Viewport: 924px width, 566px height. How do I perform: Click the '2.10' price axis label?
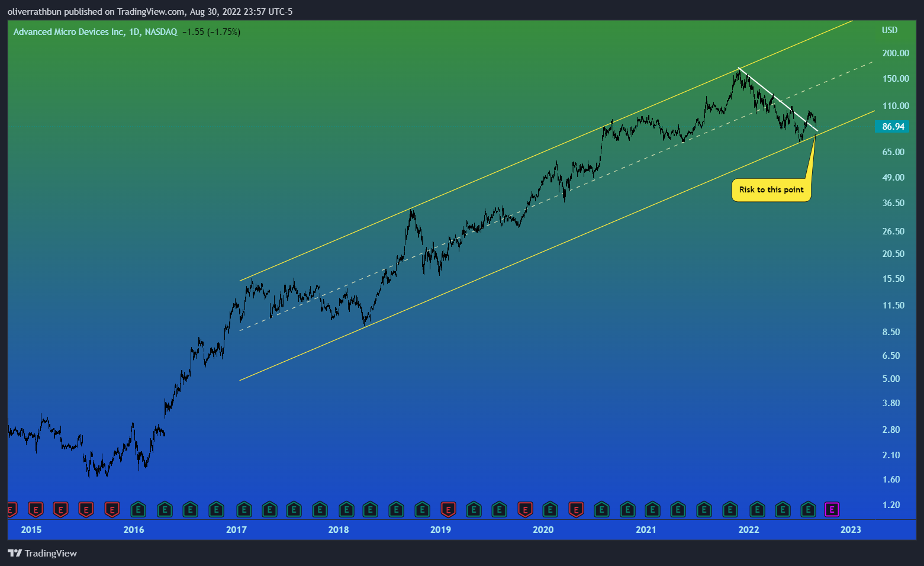pyautogui.click(x=891, y=455)
